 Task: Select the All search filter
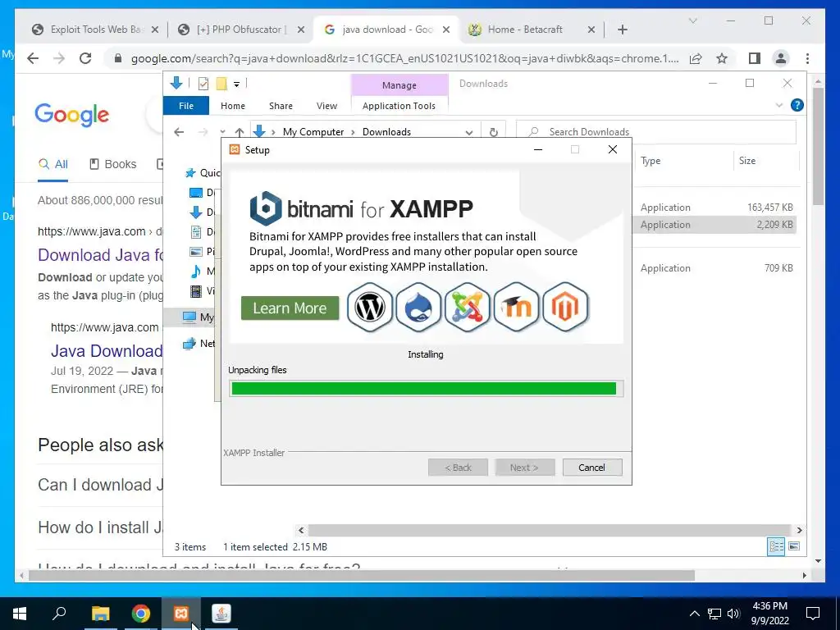pos(53,164)
